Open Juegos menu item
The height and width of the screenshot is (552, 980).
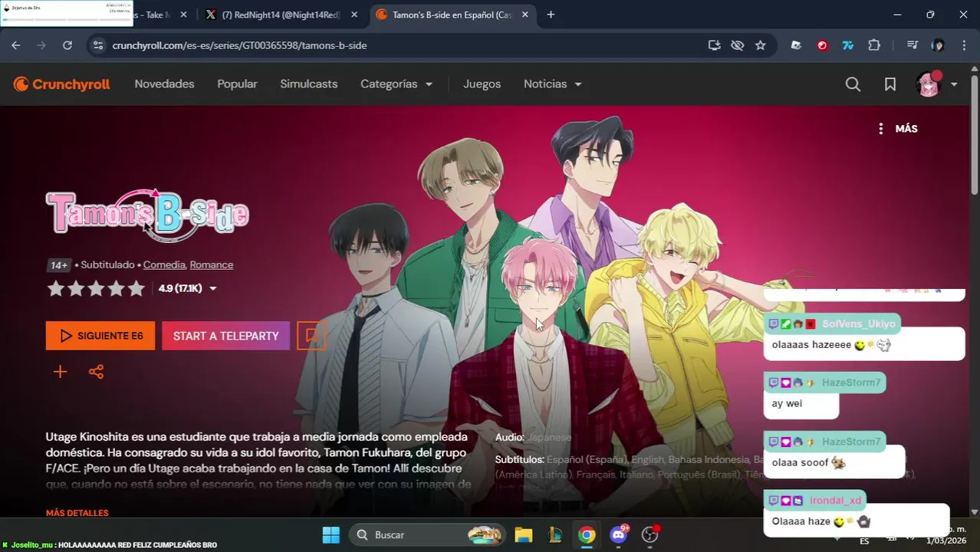482,84
